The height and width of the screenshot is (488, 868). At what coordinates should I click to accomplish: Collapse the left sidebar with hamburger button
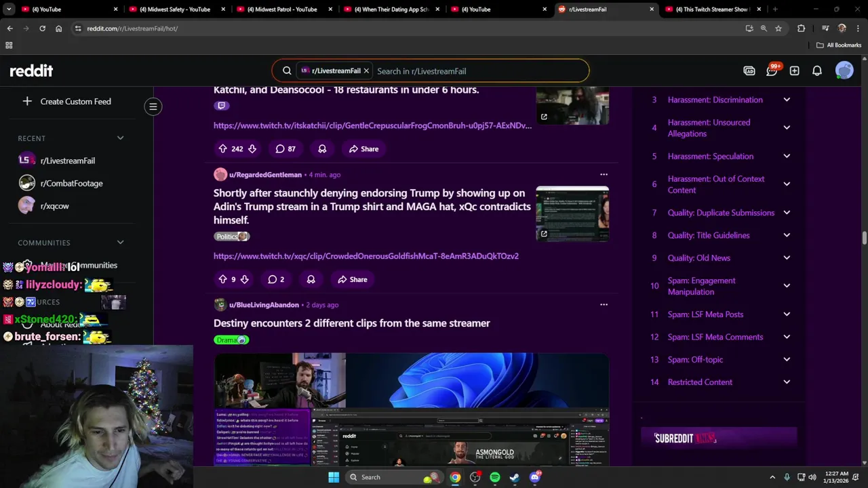(153, 106)
